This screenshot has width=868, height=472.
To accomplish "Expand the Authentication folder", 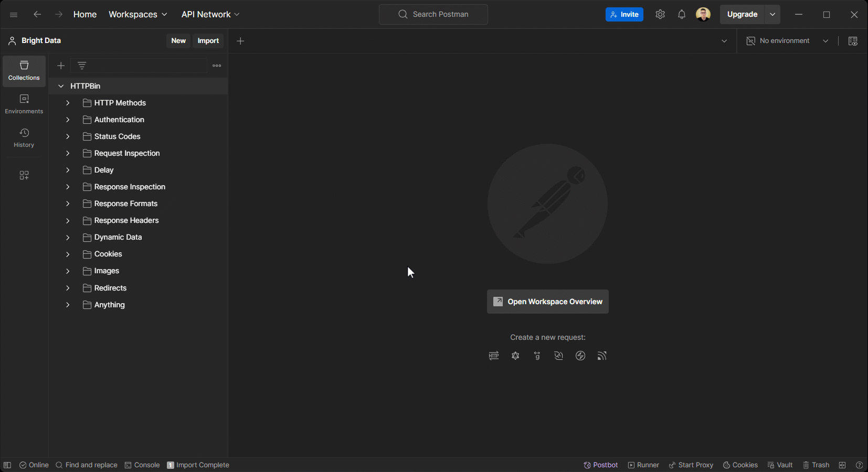I will 67,120.
